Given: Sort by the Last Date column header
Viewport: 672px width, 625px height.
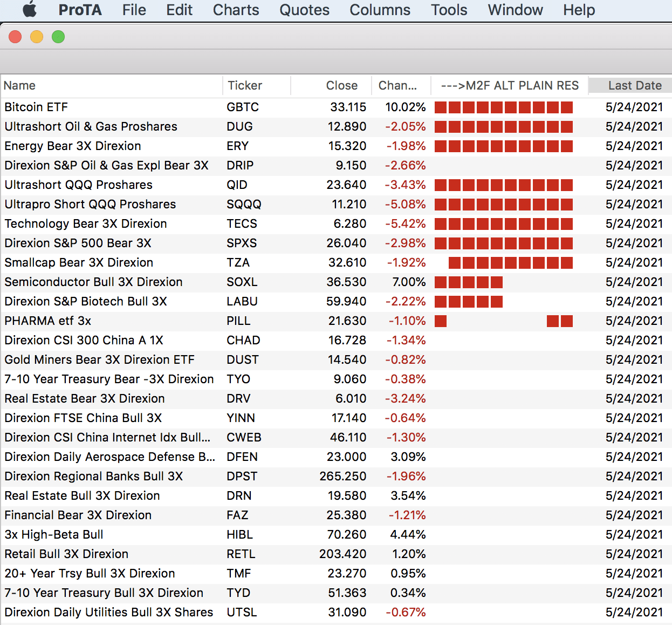Looking at the screenshot, I should (630, 85).
